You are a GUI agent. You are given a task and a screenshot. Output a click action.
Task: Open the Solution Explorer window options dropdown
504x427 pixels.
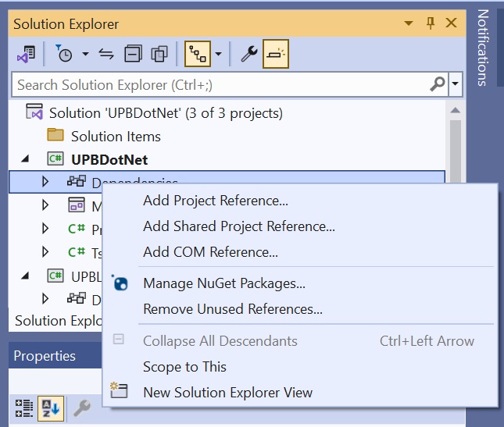click(409, 24)
